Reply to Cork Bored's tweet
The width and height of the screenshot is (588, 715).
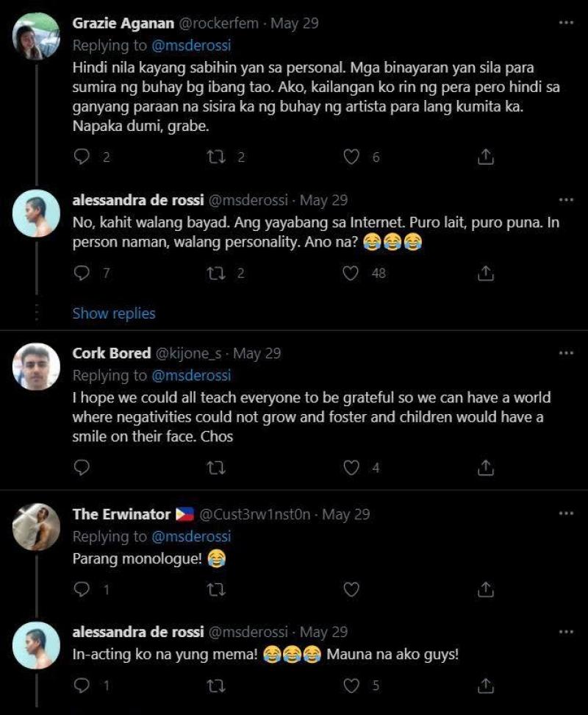click(82, 467)
